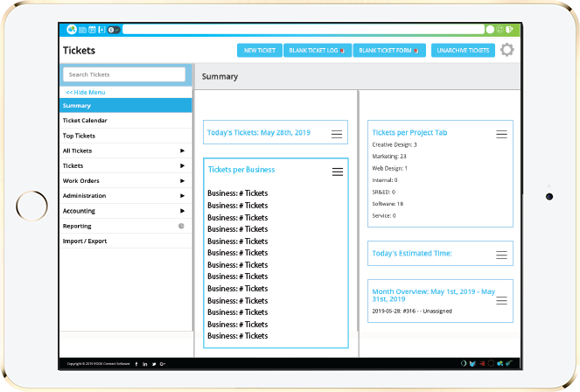Click the teal checkmark icon in footer
This screenshot has height=392, width=580.
click(509, 363)
